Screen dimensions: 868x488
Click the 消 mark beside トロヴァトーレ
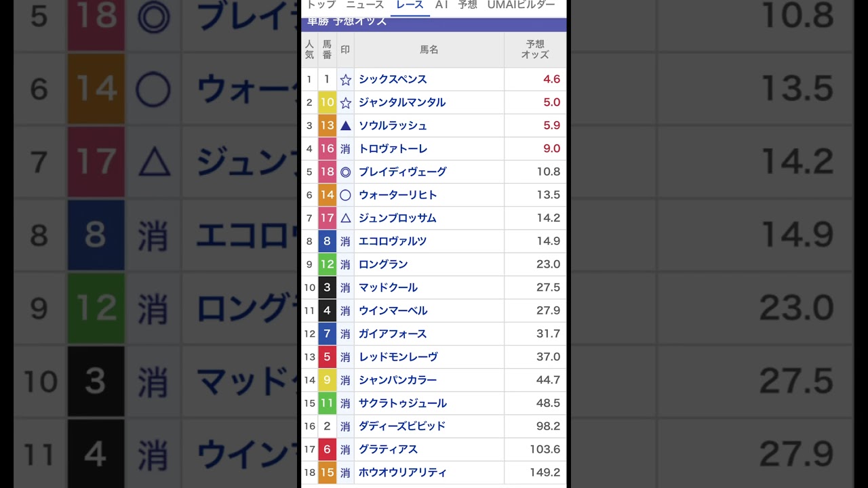(345, 148)
